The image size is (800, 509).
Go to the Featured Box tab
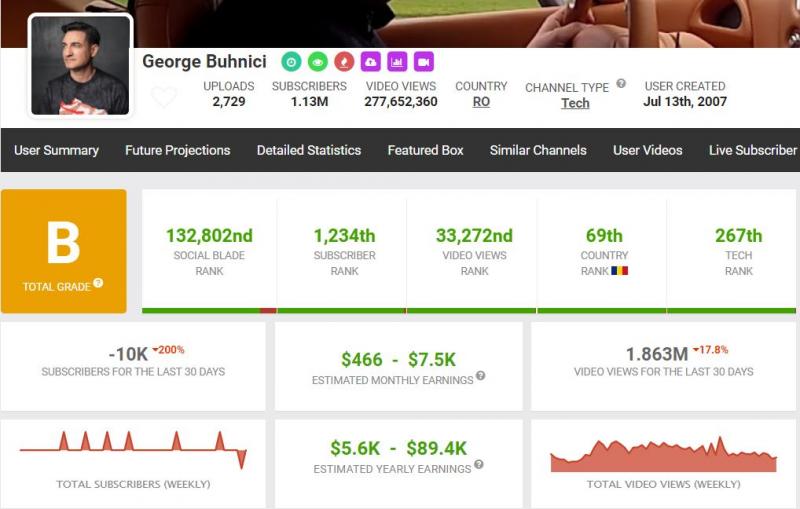pos(425,150)
